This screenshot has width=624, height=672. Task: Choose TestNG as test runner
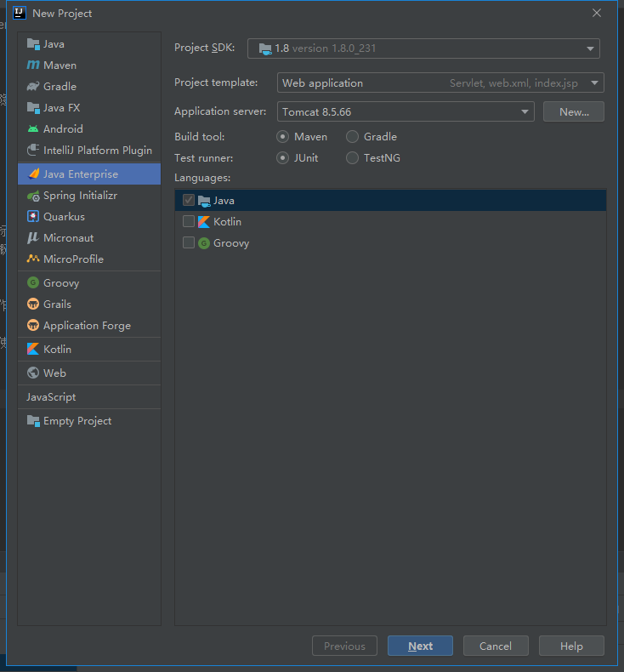352,158
